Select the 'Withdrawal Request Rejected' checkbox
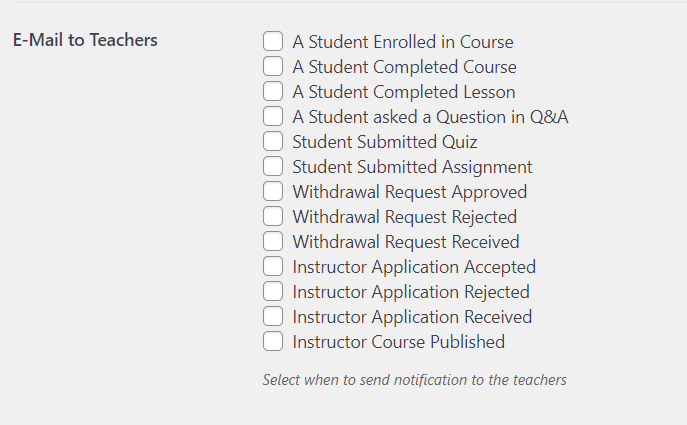Viewport: 687px width, 425px height. (273, 217)
